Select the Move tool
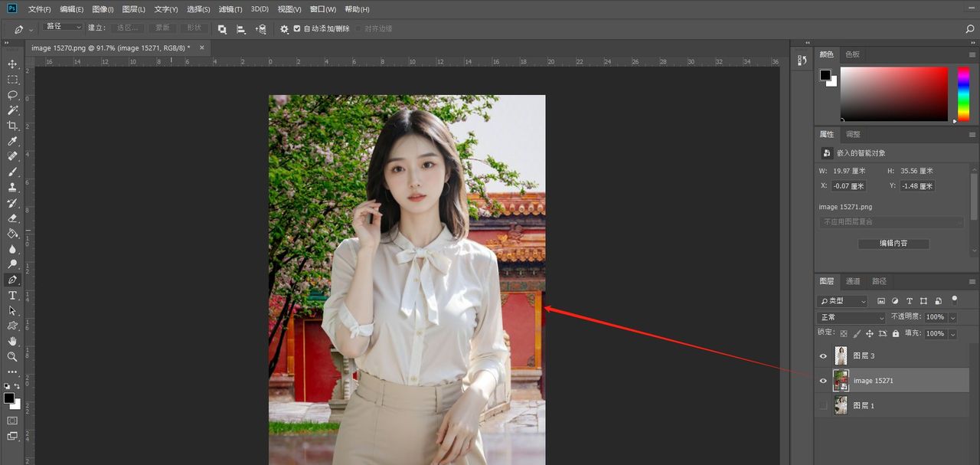 (12, 64)
